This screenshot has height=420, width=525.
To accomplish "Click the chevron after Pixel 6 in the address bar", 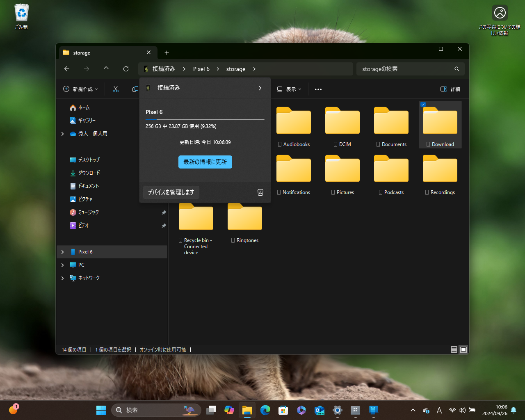I will click(x=218, y=69).
